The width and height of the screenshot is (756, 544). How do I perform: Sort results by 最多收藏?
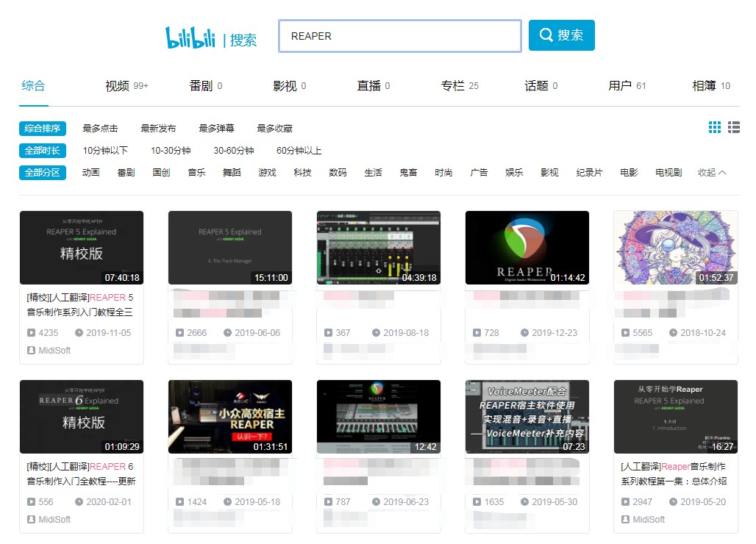click(275, 129)
